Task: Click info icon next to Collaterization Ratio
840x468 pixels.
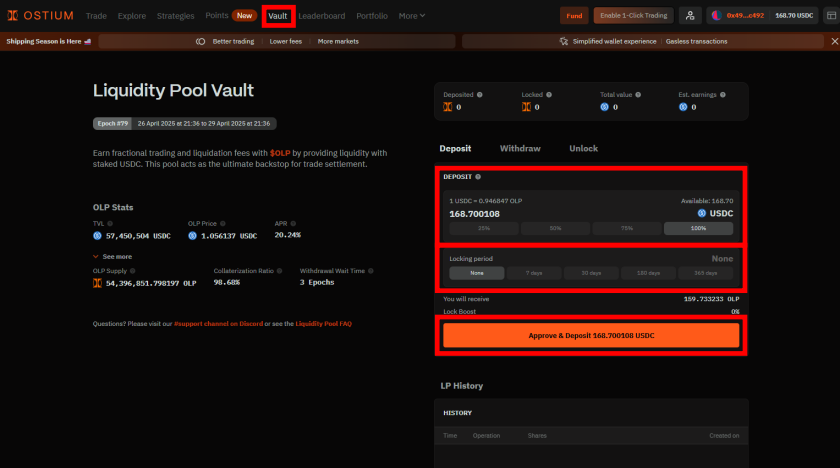Action: 280,271
